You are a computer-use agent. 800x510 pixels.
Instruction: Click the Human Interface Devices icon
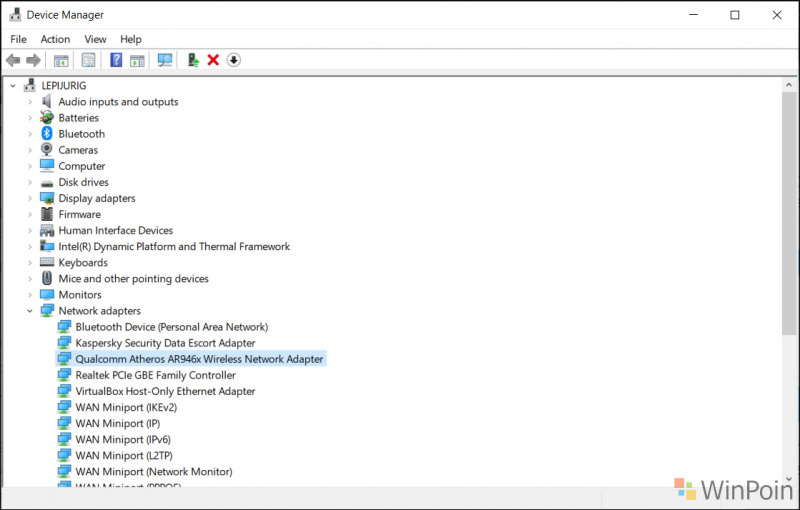(47, 230)
